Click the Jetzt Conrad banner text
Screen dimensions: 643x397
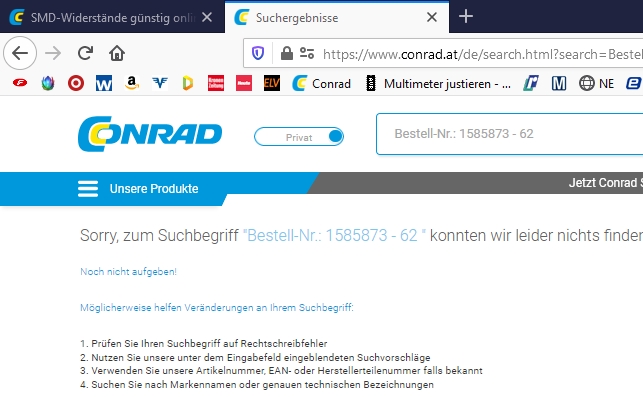(605, 183)
